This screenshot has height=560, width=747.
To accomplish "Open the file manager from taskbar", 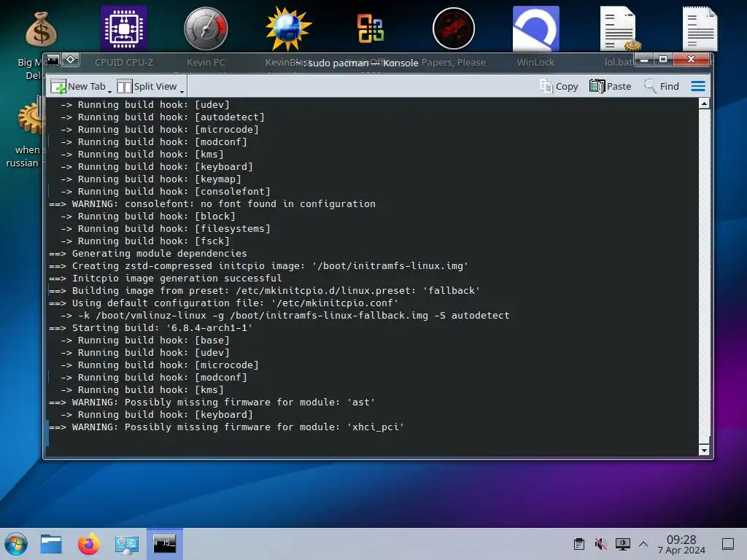I will click(51, 544).
